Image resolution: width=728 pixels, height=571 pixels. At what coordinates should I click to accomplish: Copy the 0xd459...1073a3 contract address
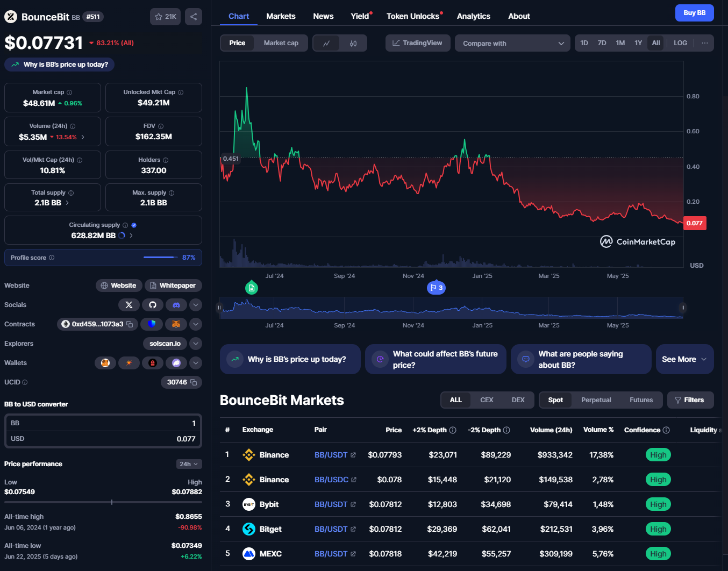tap(130, 324)
